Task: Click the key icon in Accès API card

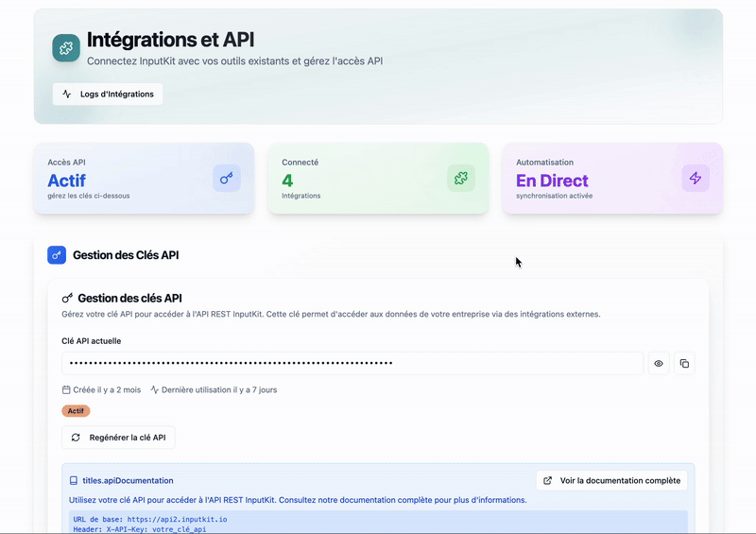Action: 227,179
